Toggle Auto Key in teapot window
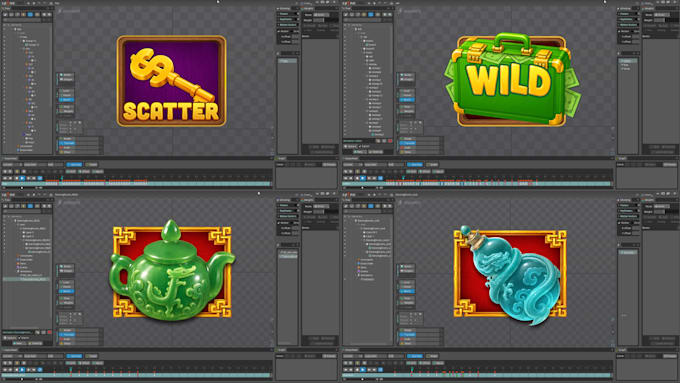Viewport: 680px width, 383px height. click(x=74, y=356)
